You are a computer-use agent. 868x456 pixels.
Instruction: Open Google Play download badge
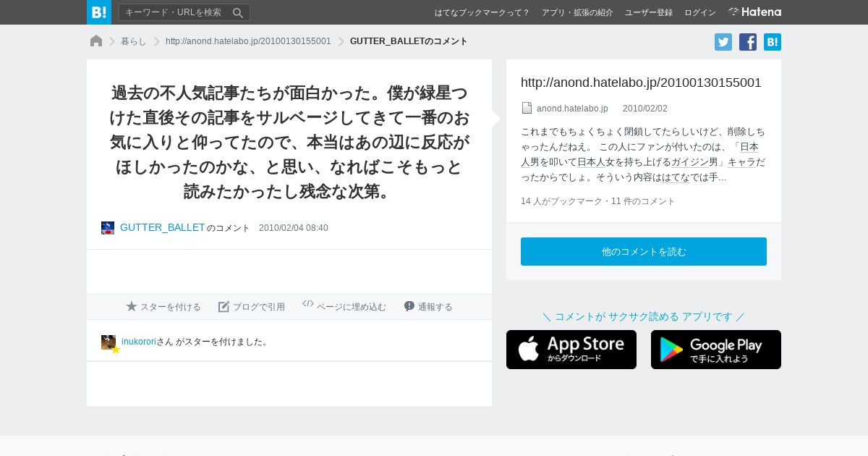tap(716, 350)
